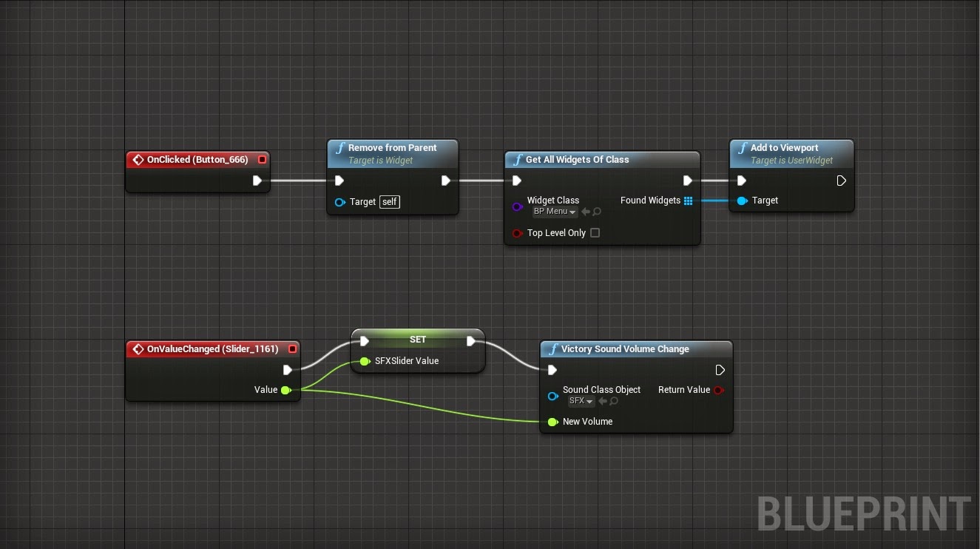The image size is (980, 549).
Task: Click the red delegate square on OnClicked header
Action: [x=262, y=158]
